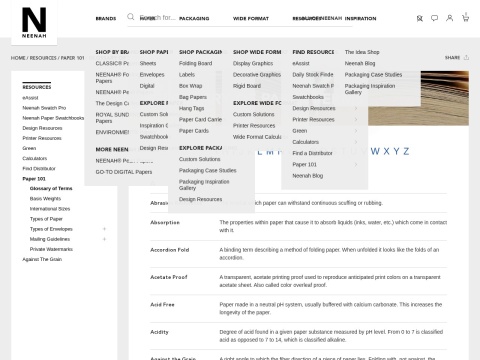Click the Neenah N logo

(x=34, y=22)
